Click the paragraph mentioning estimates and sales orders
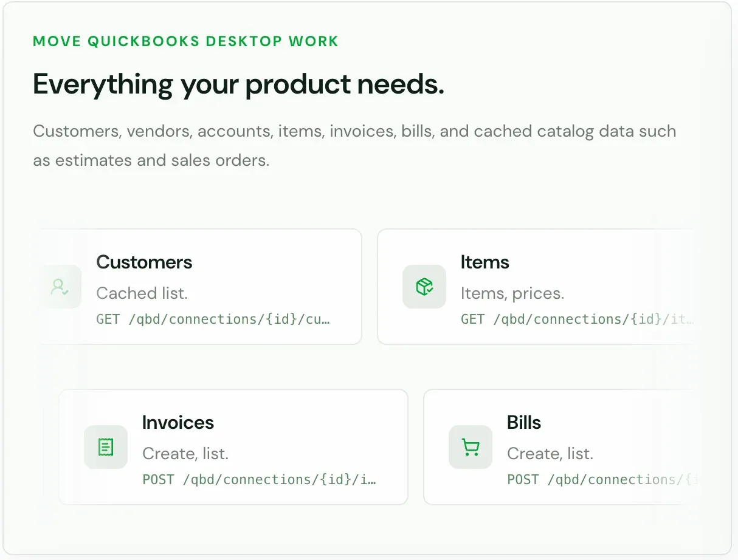738x560 pixels. click(354, 146)
